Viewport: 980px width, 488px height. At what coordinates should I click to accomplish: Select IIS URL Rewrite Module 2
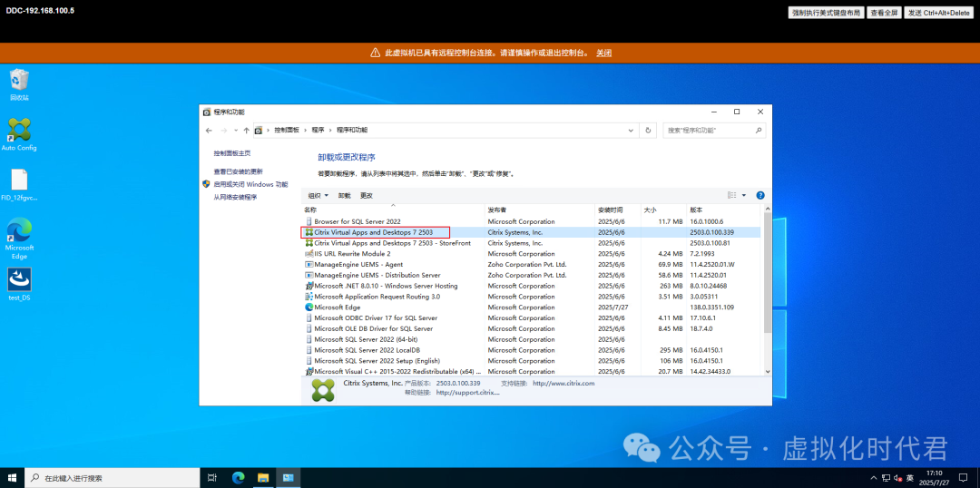click(x=531, y=254)
